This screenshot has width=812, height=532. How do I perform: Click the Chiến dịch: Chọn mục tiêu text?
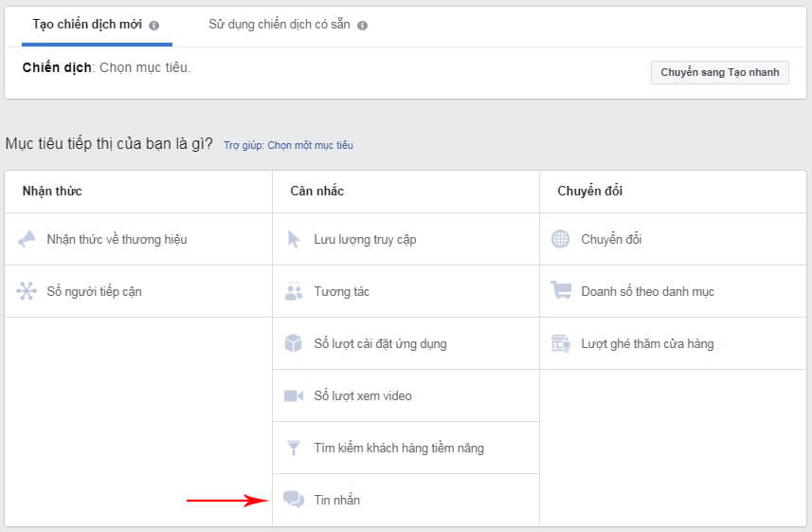pos(107,67)
